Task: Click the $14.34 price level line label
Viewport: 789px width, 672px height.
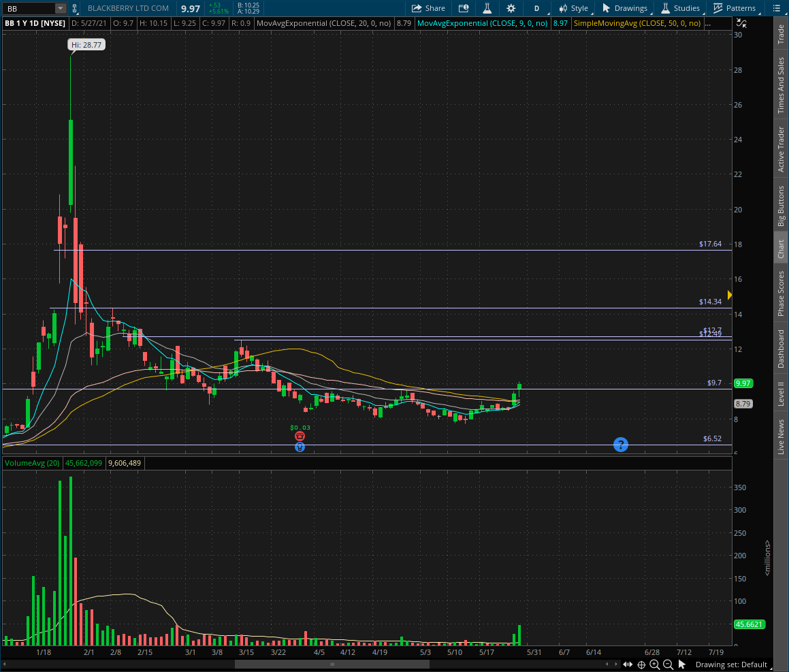Action: 710,302
